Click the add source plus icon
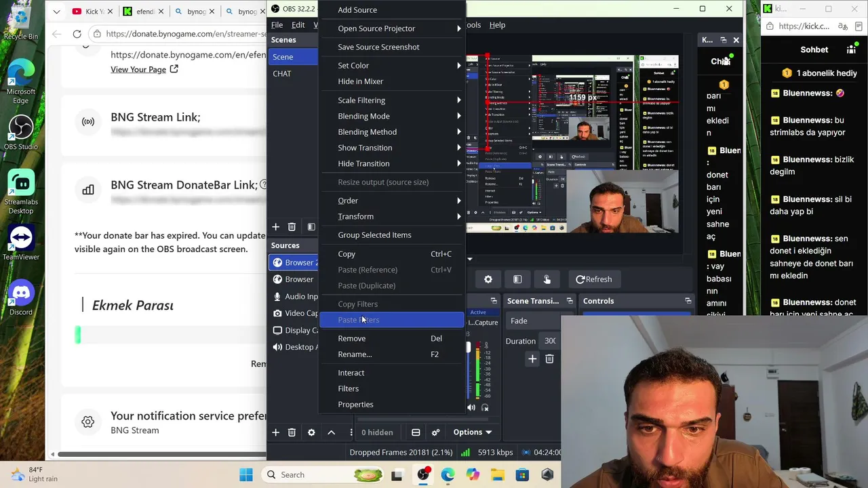This screenshot has width=868, height=488. point(275,432)
